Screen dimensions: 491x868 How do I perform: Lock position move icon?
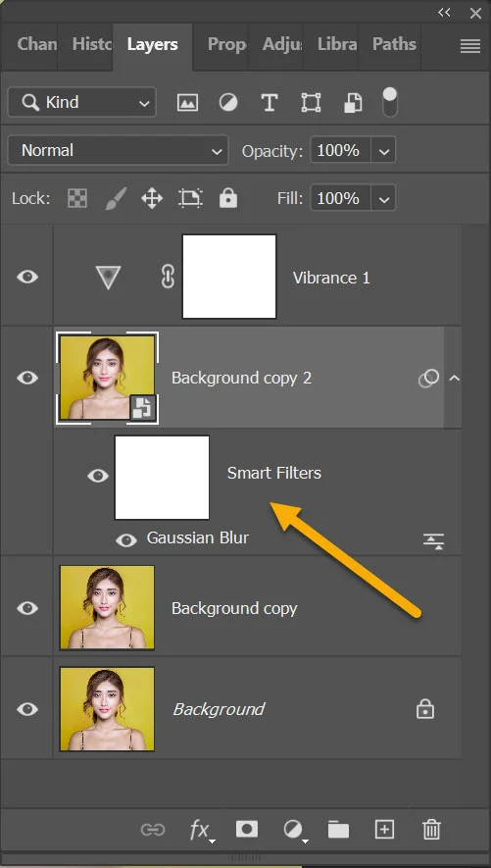152,197
